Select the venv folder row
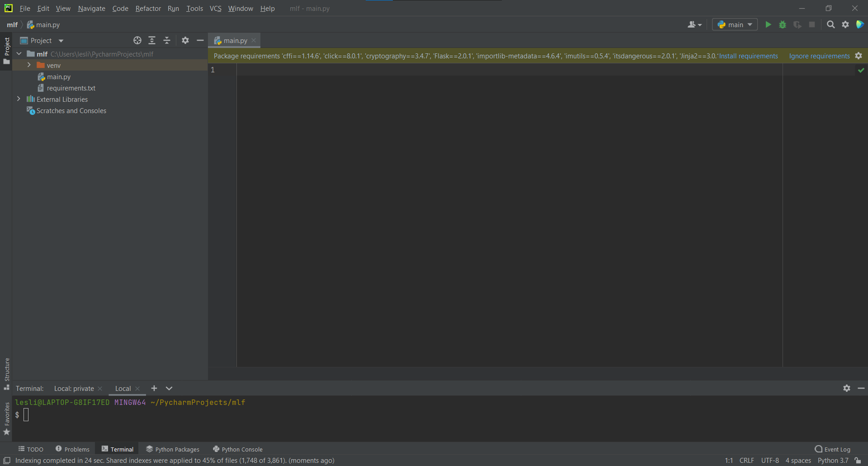Image resolution: width=868 pixels, height=466 pixels. [110, 65]
